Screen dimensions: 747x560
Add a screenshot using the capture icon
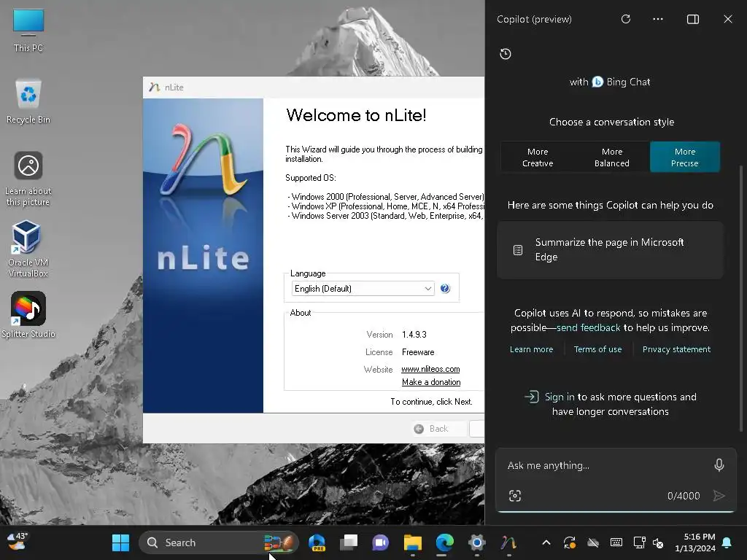tap(515, 496)
